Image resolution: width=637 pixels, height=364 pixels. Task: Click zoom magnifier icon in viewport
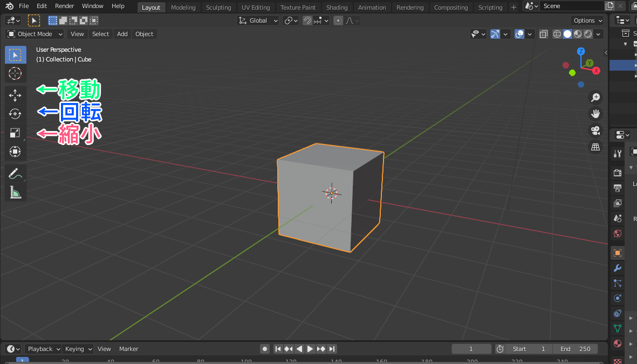(x=595, y=98)
